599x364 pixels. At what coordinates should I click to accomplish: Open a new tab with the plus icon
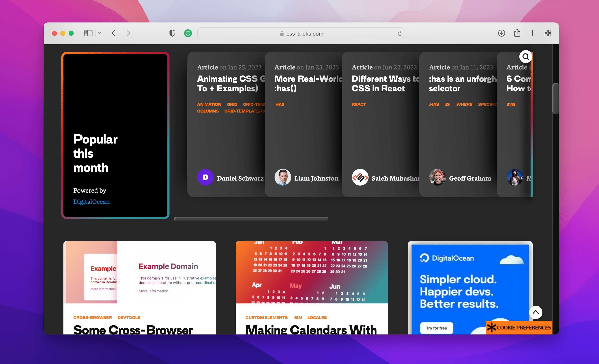click(x=532, y=33)
